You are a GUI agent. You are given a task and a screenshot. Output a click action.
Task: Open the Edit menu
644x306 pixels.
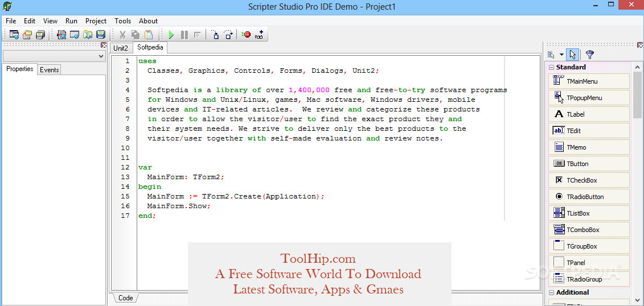[x=30, y=21]
